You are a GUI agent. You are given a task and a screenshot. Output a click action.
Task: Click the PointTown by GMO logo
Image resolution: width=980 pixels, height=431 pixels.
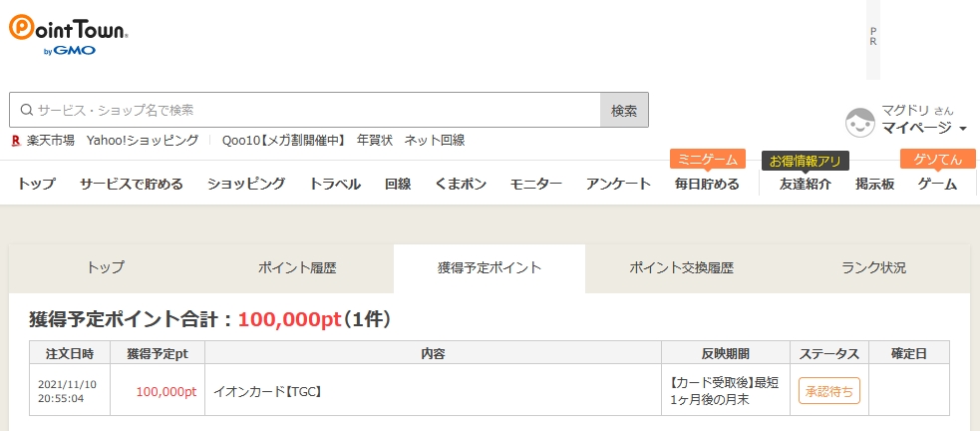tap(68, 34)
